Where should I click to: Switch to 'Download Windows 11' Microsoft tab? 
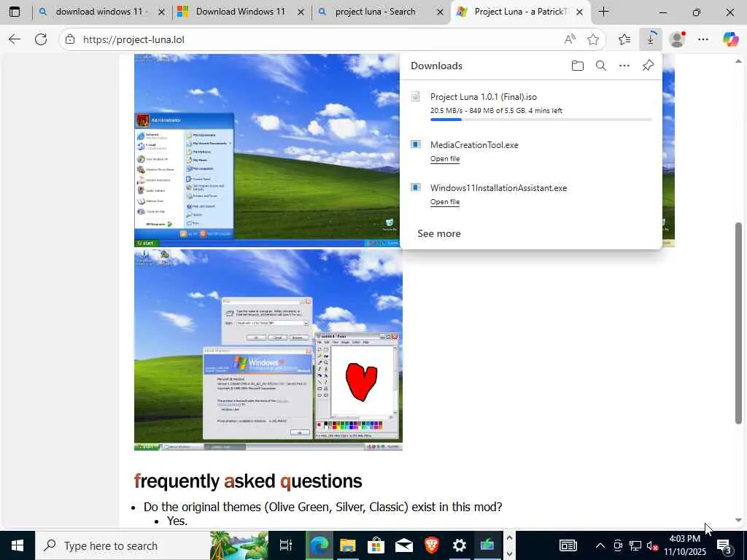point(241,12)
